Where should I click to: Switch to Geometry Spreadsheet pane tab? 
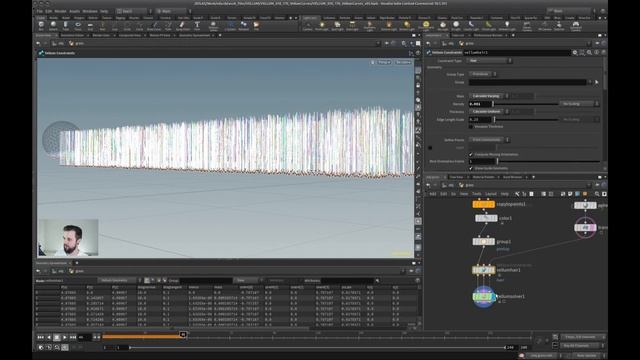click(194, 36)
